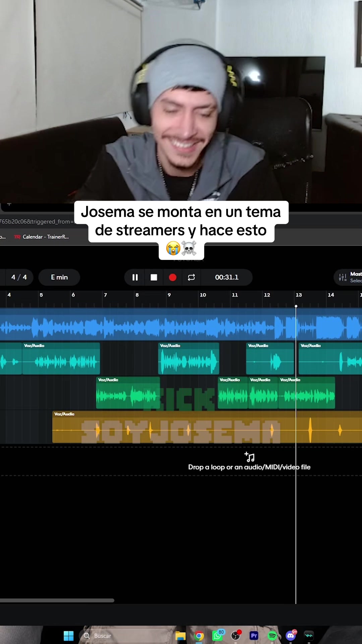Image resolution: width=362 pixels, height=644 pixels.
Task: Start recording with the red record button
Action: [x=173, y=277]
